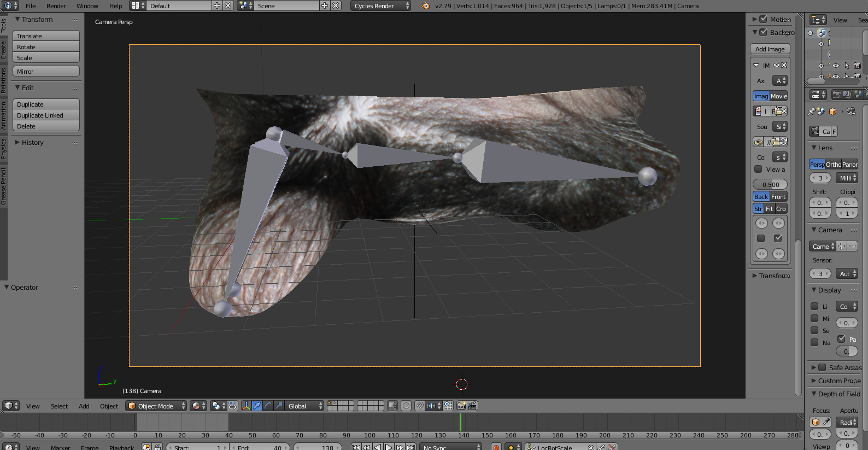Select the translate manipulator arrow icon
Image resolution: width=868 pixels, height=450 pixels.
257,406
